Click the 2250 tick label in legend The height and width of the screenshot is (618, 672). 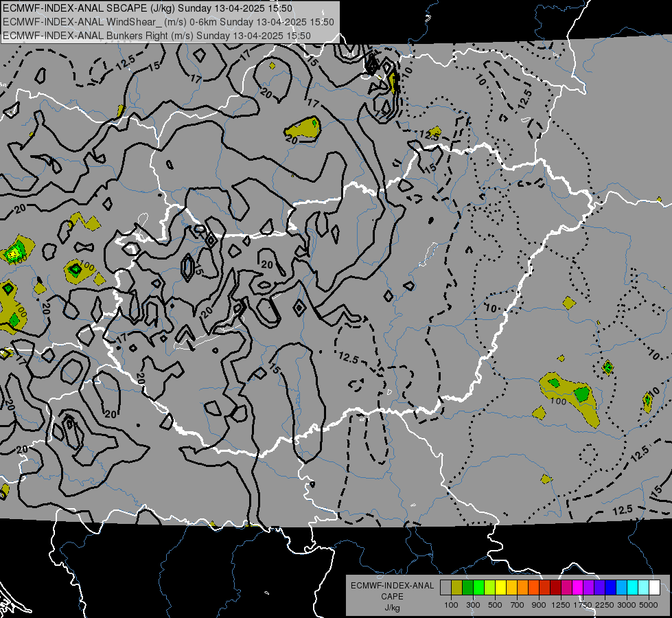(x=605, y=605)
